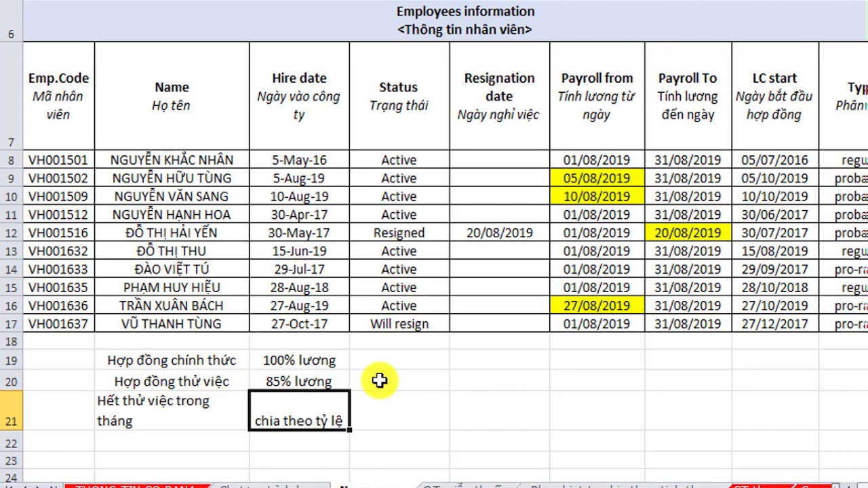Select entire row 12 via row header

pos(11,233)
